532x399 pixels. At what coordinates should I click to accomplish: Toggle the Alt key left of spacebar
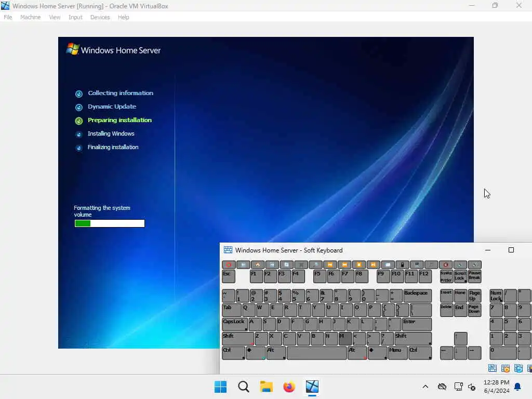276,353
